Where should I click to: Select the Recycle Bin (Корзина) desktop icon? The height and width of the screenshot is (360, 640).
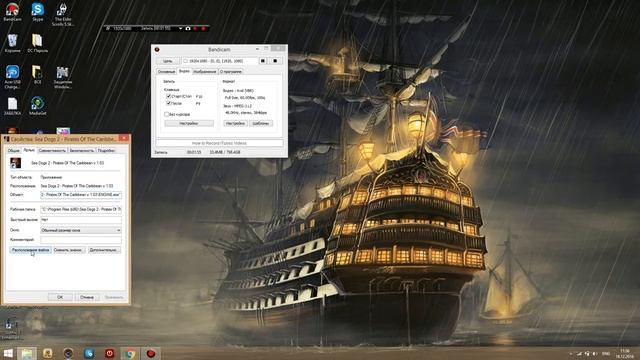[12, 43]
